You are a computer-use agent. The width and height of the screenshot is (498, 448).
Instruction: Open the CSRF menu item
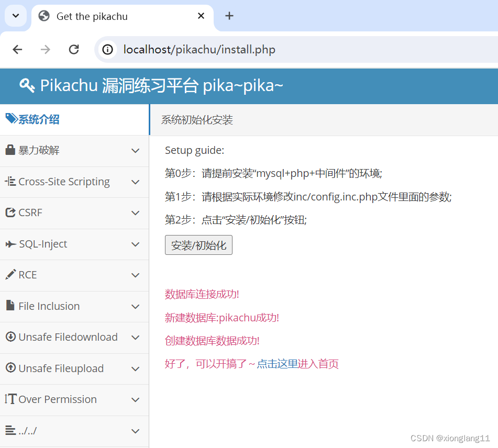click(74, 213)
